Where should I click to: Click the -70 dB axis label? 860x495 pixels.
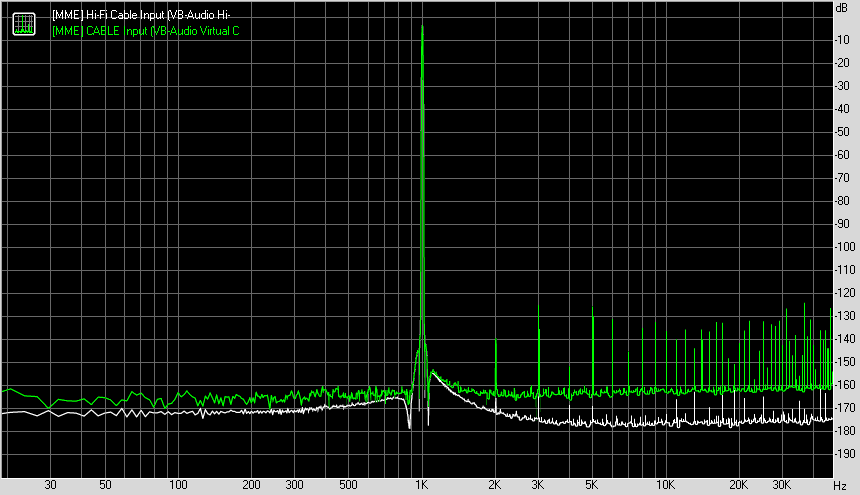coord(842,178)
